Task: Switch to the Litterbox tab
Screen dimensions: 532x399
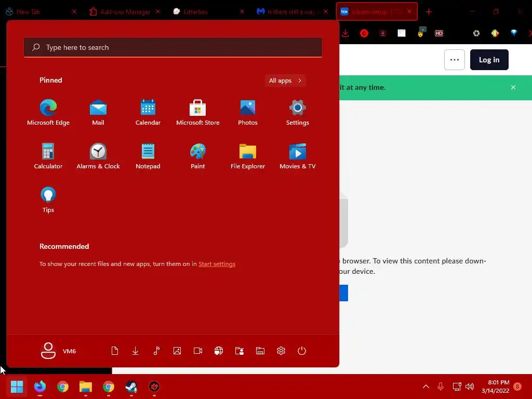Action: [208, 11]
